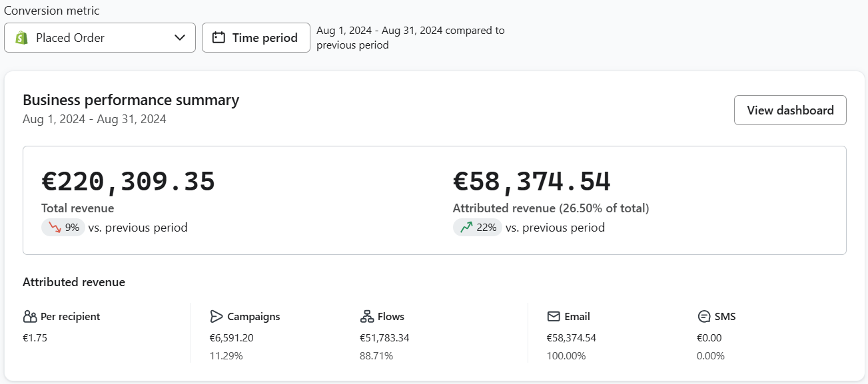Click the SMS speech bubble icon
The image size is (868, 384).
(x=703, y=317)
